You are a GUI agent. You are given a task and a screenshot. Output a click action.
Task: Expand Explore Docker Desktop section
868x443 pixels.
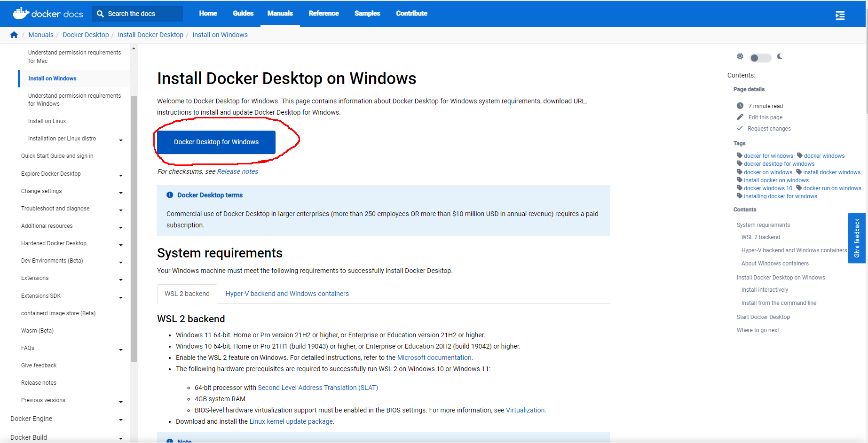point(121,175)
